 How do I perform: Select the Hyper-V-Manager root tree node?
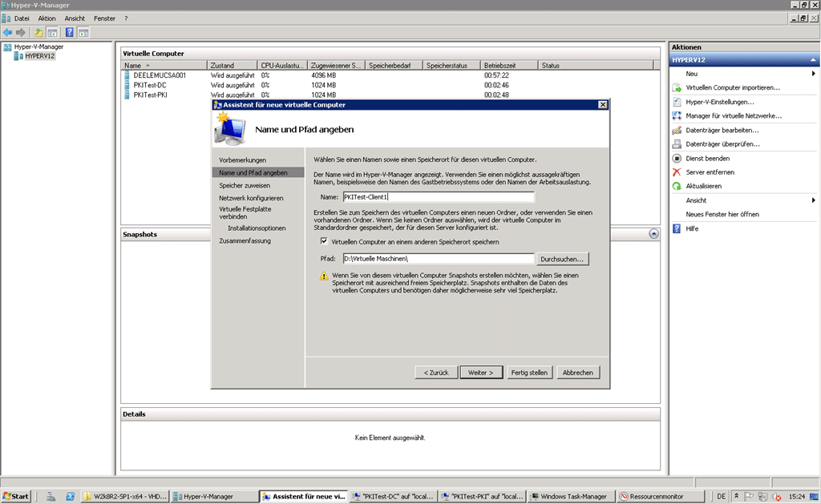38,46
